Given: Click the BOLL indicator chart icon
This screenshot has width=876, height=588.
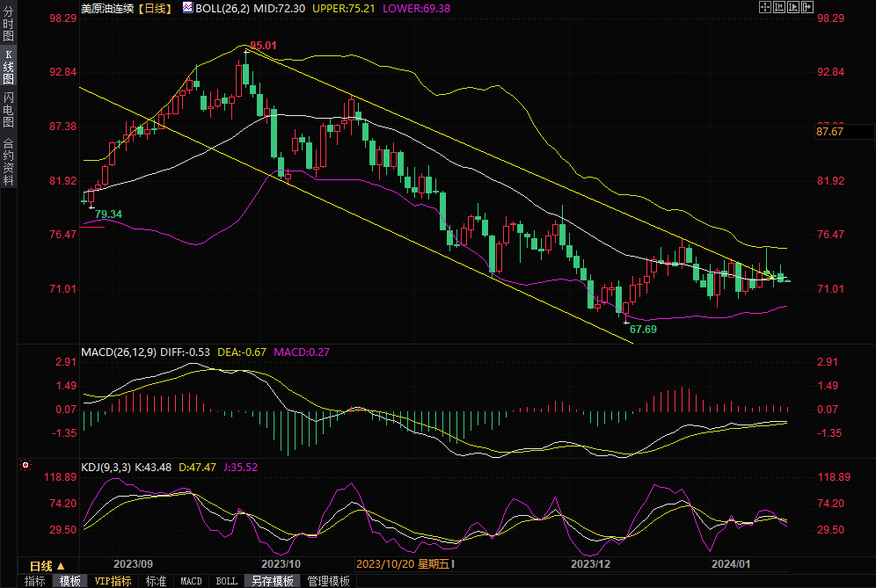Looking at the screenshot, I should [186, 7].
